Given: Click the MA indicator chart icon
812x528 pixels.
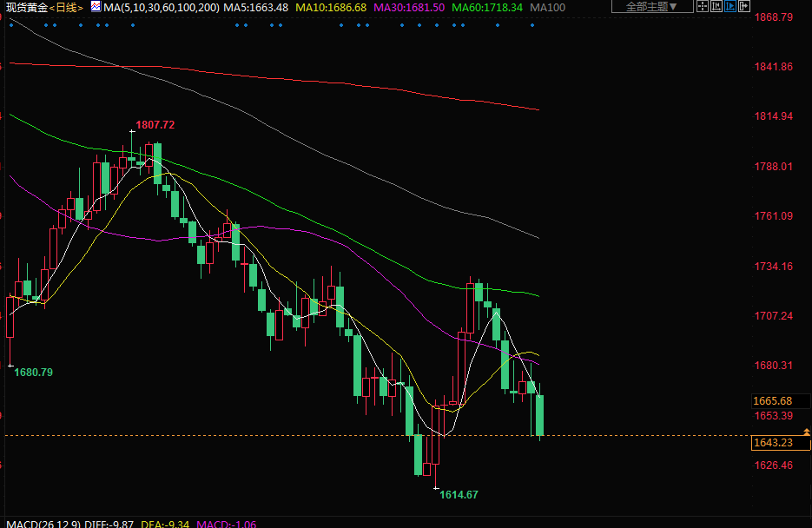Looking at the screenshot, I should point(96,7).
